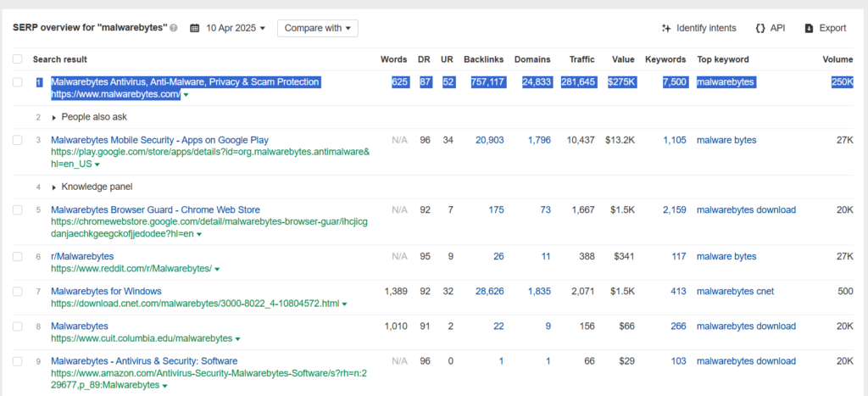
Task: Check the box for malwarebytes.com result
Action: 18,82
